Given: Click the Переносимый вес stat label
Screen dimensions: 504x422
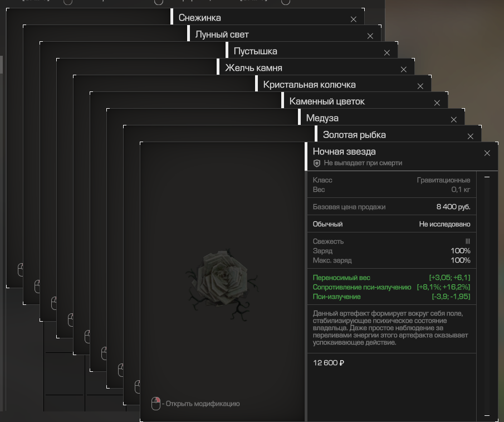Looking at the screenshot, I should [x=341, y=278].
